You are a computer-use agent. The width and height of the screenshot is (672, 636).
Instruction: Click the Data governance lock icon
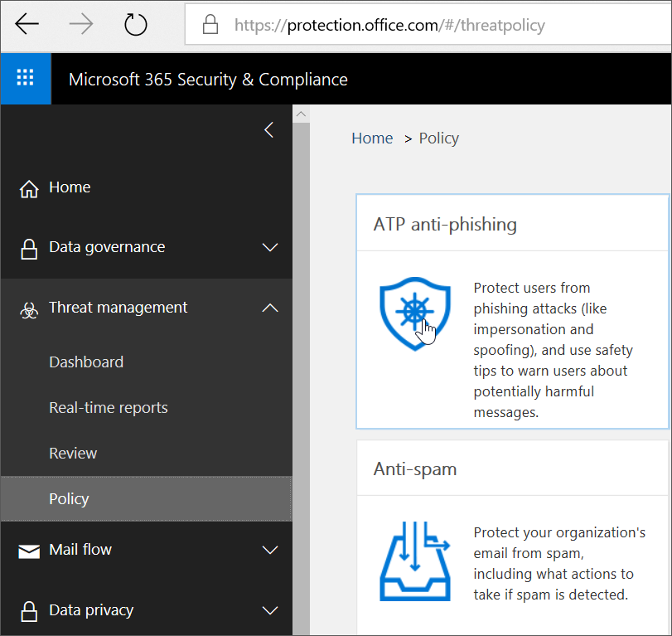[x=29, y=249]
